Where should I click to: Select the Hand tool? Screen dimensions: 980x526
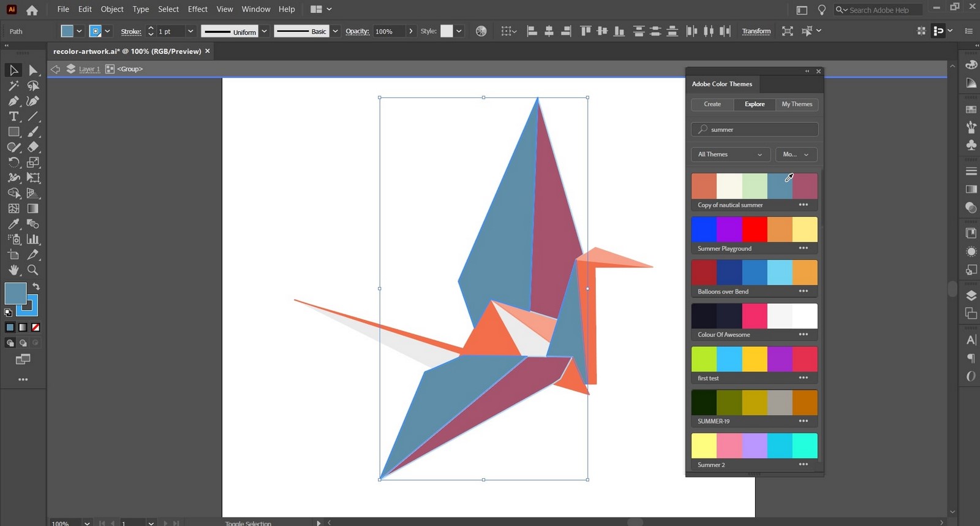13,270
